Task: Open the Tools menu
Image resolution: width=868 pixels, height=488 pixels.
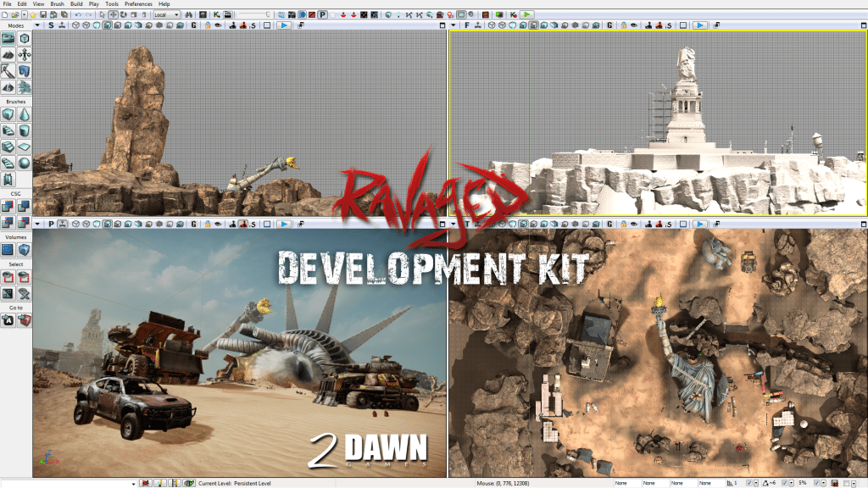Action: (x=112, y=4)
